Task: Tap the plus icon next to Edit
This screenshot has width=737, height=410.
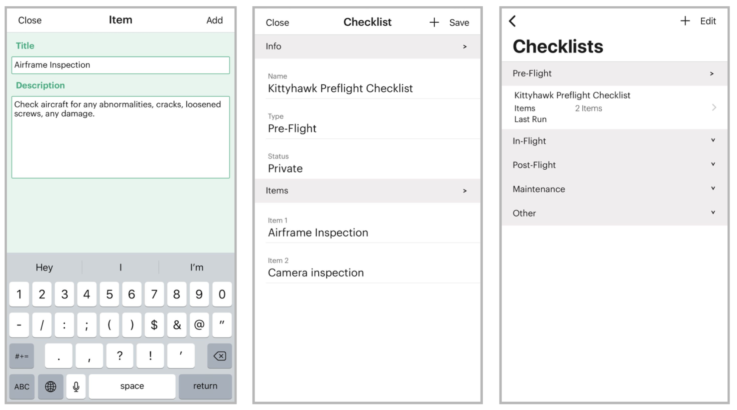Action: [685, 21]
